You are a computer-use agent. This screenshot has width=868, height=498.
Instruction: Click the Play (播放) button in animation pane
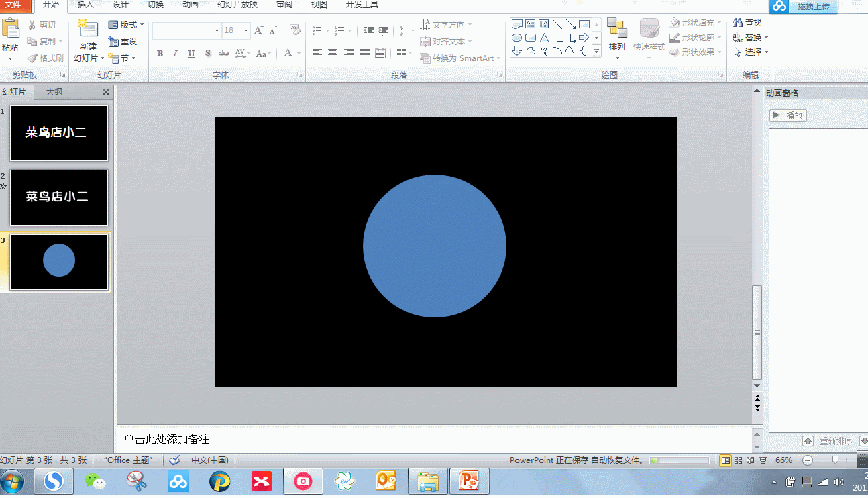[x=788, y=115]
